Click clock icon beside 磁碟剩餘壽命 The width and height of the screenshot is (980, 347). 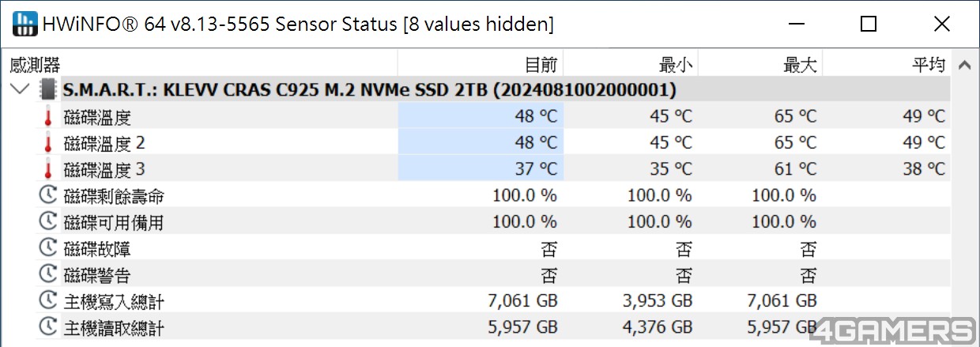point(49,195)
